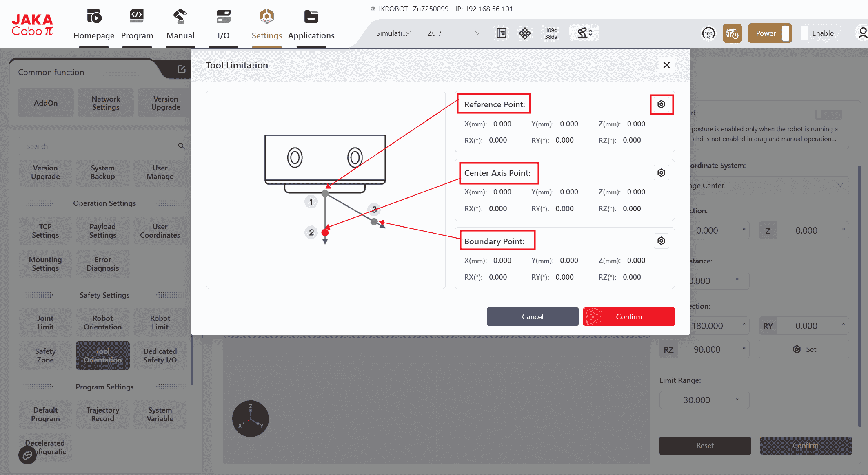
Task: Expand the Coordinate System dropdown
Action: 767,186
